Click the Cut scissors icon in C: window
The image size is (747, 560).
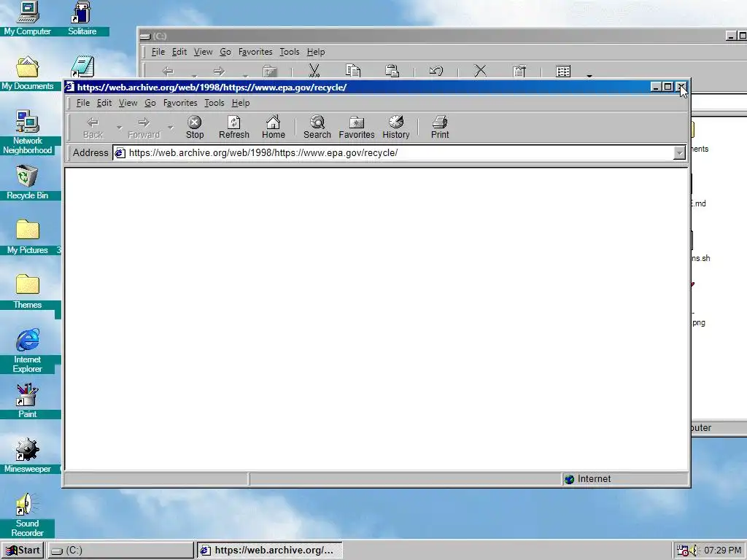(x=314, y=71)
